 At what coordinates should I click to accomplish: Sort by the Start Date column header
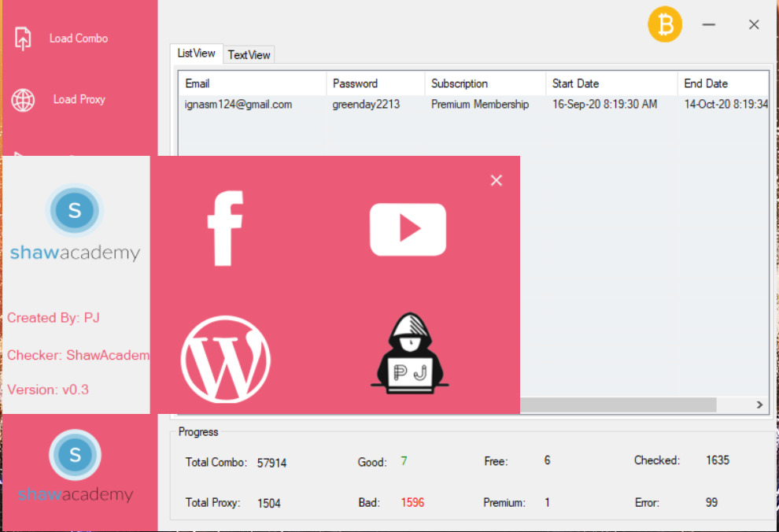pos(612,83)
